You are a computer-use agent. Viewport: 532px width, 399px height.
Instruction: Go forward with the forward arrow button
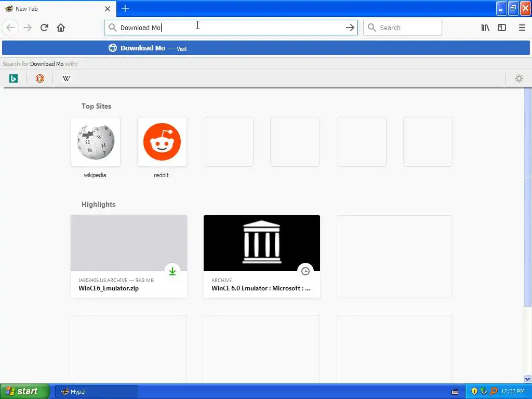pos(28,28)
